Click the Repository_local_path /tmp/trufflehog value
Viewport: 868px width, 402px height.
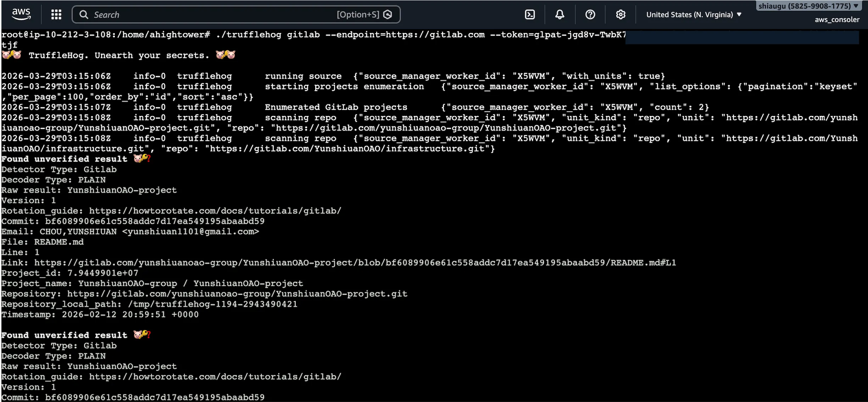213,304
